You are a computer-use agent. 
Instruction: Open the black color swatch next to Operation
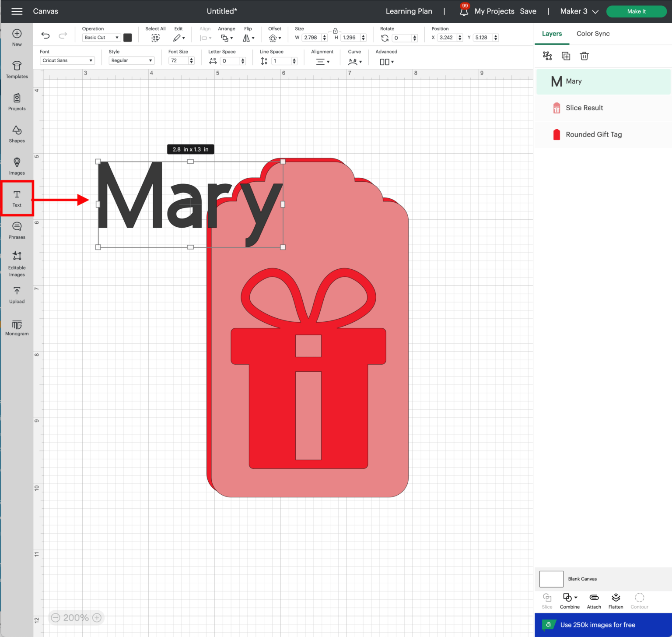pyautogui.click(x=127, y=38)
